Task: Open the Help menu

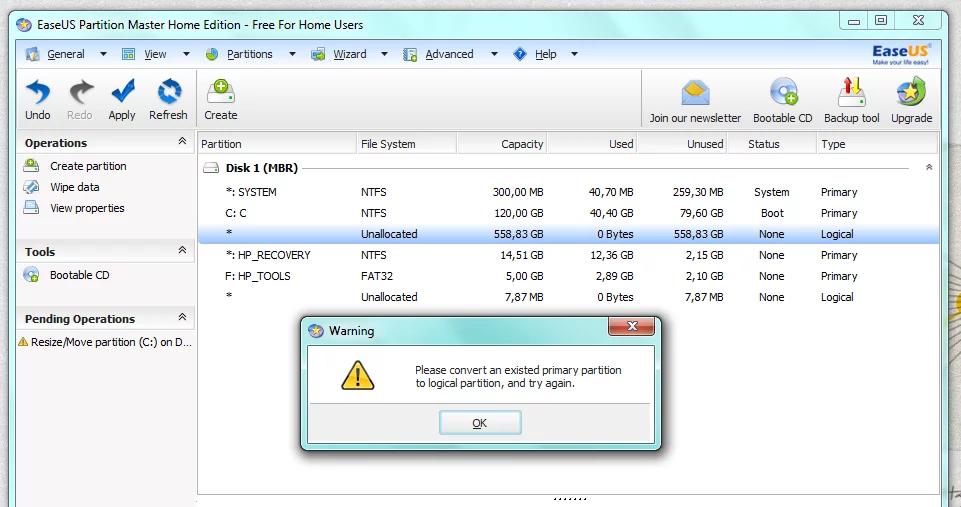Action: [545, 54]
